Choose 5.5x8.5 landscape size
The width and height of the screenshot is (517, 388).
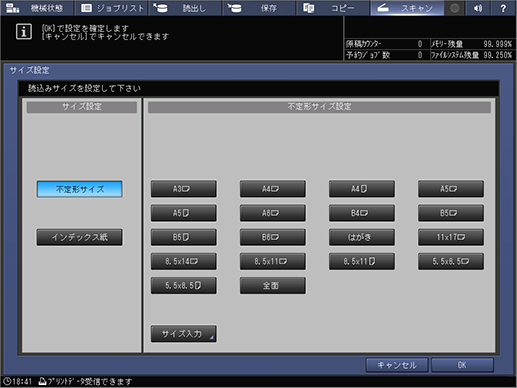pos(451,261)
